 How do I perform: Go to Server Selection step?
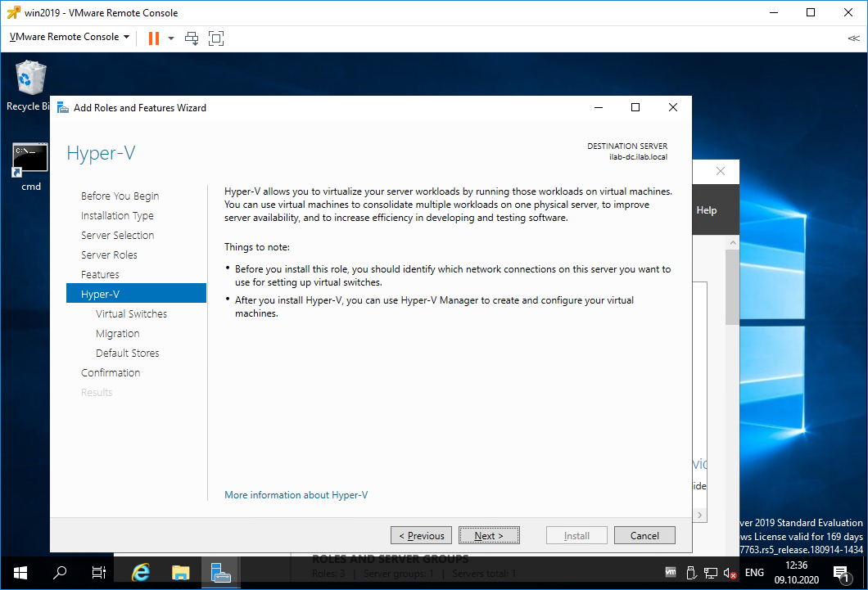[x=117, y=236]
